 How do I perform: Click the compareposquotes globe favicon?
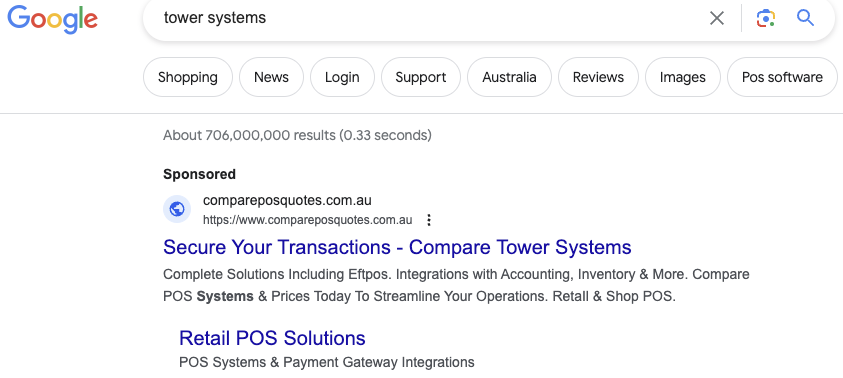click(x=177, y=209)
